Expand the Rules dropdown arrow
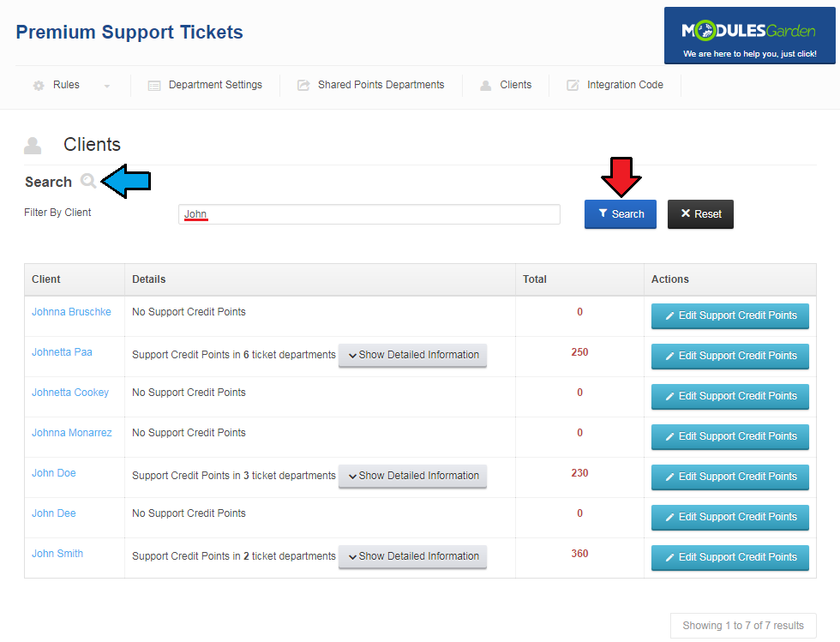Screen dimensions: 840x642 coord(106,86)
